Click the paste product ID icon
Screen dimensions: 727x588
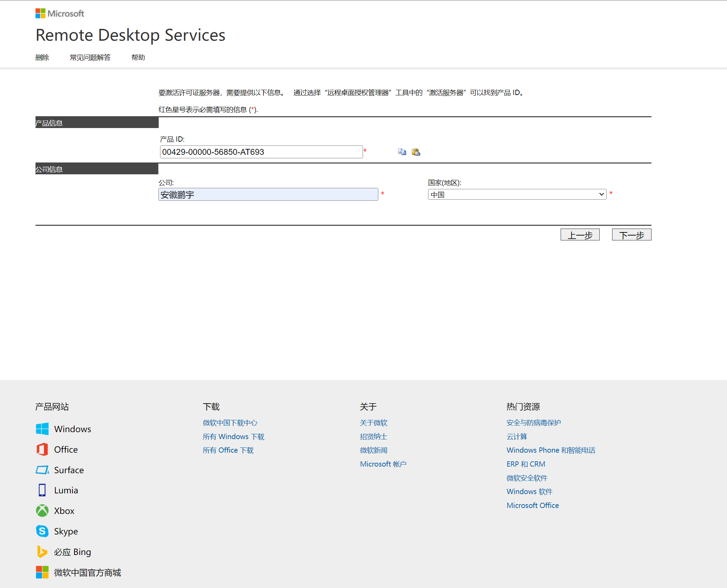[416, 152]
